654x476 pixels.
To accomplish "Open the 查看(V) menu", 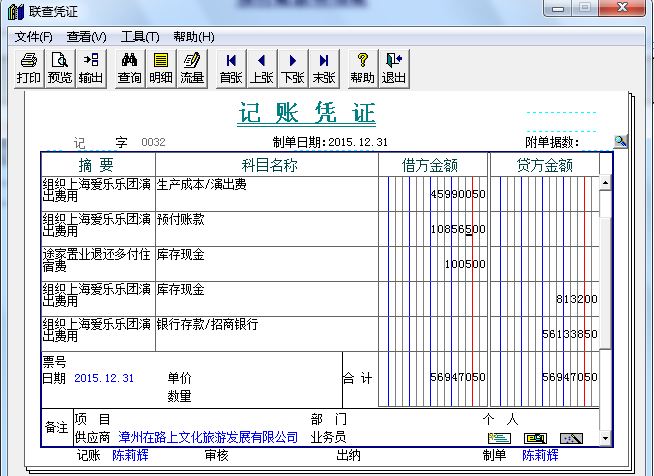I will (x=86, y=37).
